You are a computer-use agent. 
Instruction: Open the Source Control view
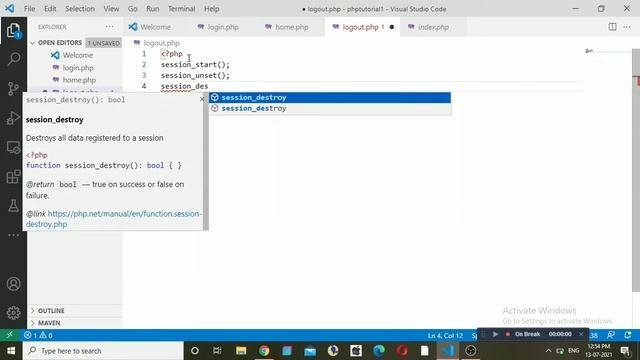pyautogui.click(x=13, y=88)
